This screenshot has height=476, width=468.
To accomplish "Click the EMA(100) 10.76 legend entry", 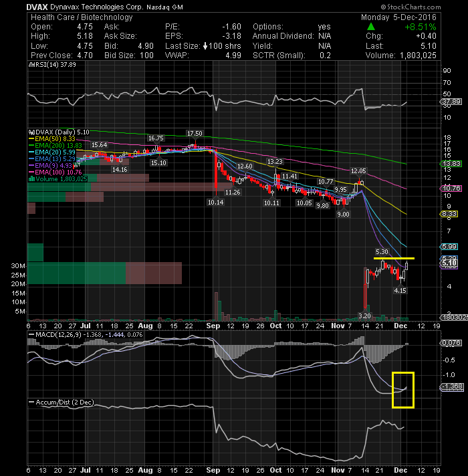I will [x=55, y=172].
